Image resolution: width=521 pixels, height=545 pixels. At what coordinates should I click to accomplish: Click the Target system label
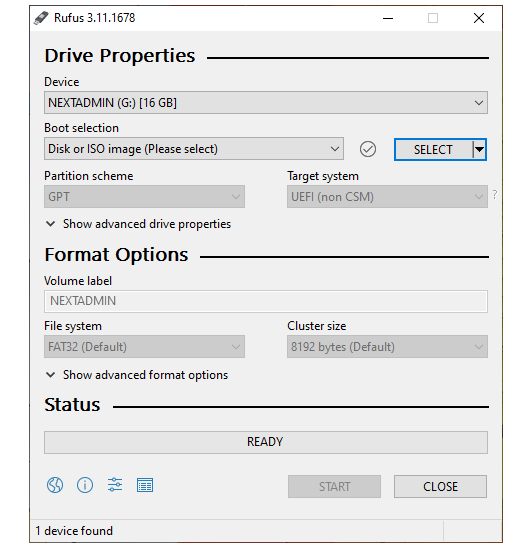pyautogui.click(x=323, y=176)
